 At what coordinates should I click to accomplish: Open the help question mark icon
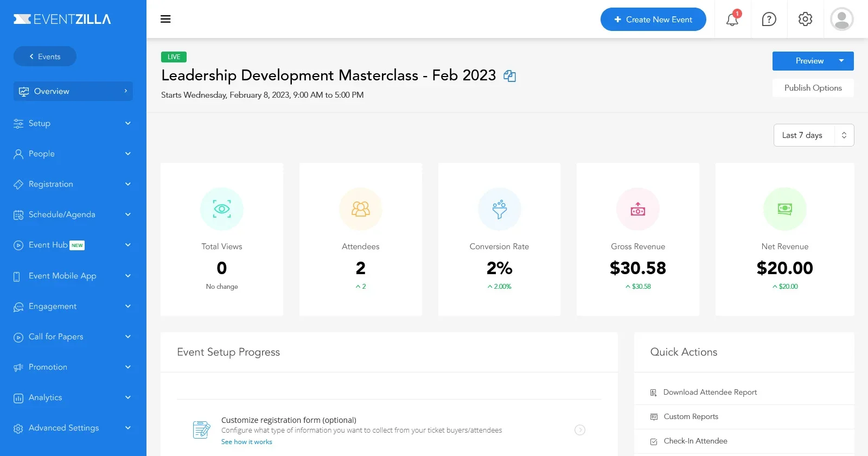coord(769,20)
